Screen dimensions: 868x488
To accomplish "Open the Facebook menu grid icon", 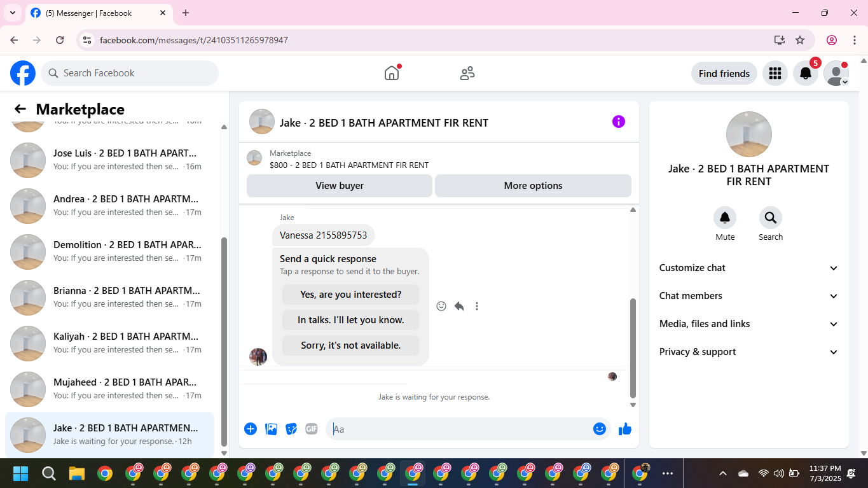I will click(x=775, y=73).
